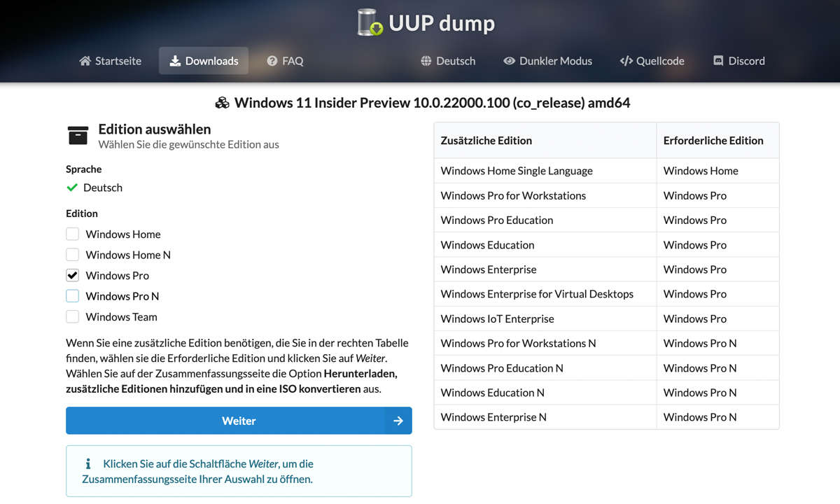This screenshot has height=504, width=840.
Task: Click the download icon in Downloads tab
Action: [x=175, y=61]
